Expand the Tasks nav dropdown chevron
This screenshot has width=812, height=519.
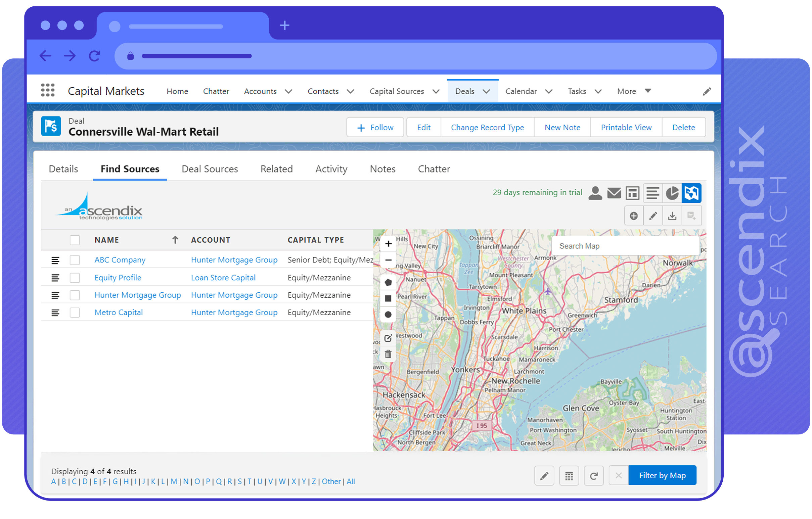(x=598, y=91)
